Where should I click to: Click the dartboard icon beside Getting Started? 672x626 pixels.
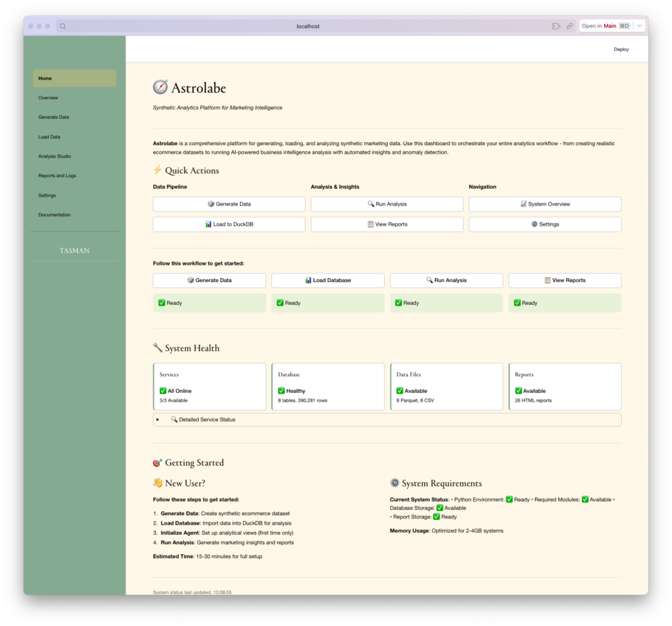point(157,462)
